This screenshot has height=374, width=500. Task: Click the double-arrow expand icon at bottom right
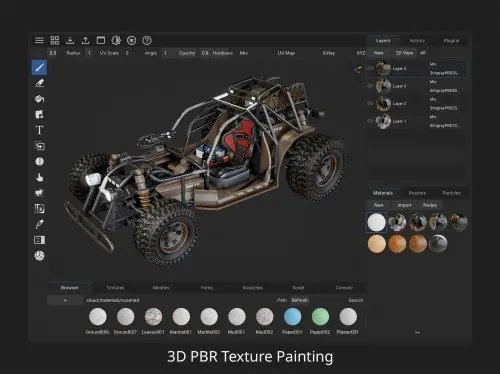coord(417,332)
